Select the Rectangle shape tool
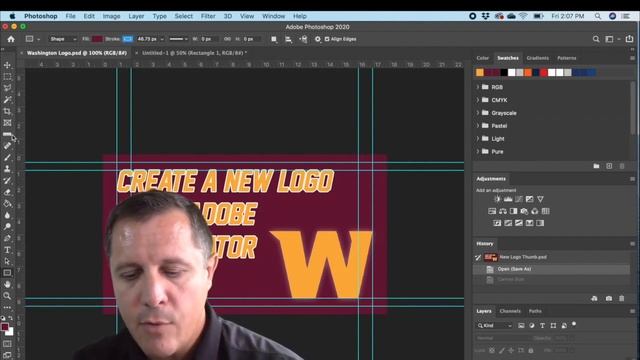 pyautogui.click(x=7, y=273)
